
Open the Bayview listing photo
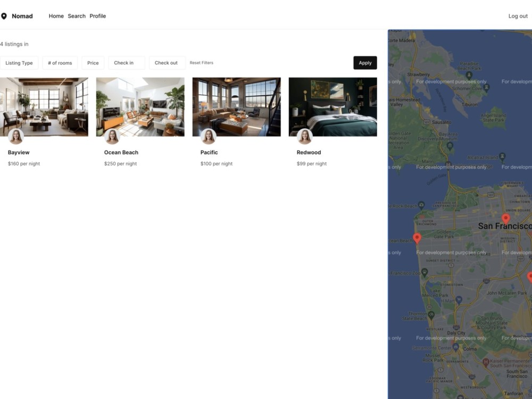click(x=44, y=107)
